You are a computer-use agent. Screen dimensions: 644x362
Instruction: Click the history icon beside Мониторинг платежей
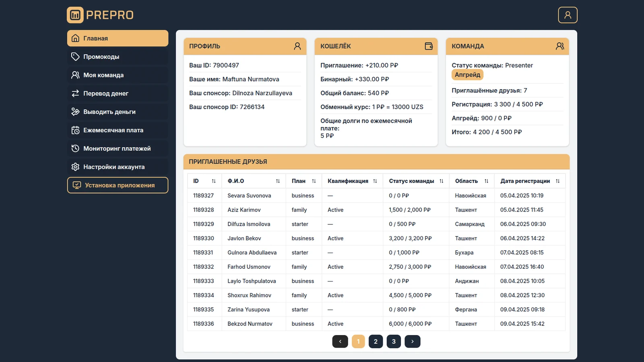tap(75, 148)
